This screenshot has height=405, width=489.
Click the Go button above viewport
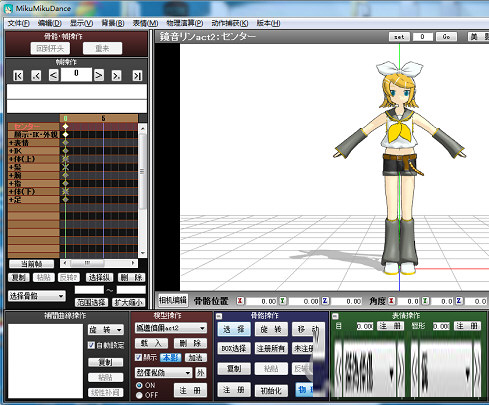(x=446, y=37)
